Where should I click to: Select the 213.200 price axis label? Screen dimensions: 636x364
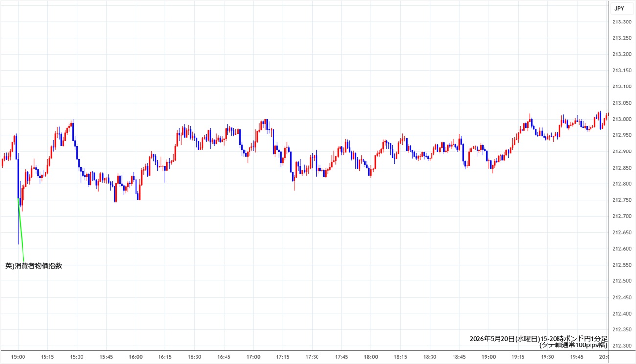tap(621, 54)
